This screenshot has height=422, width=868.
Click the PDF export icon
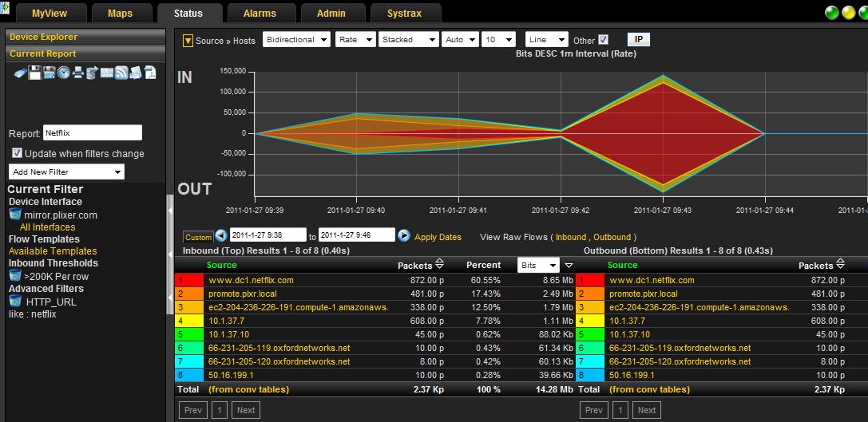coord(151,73)
